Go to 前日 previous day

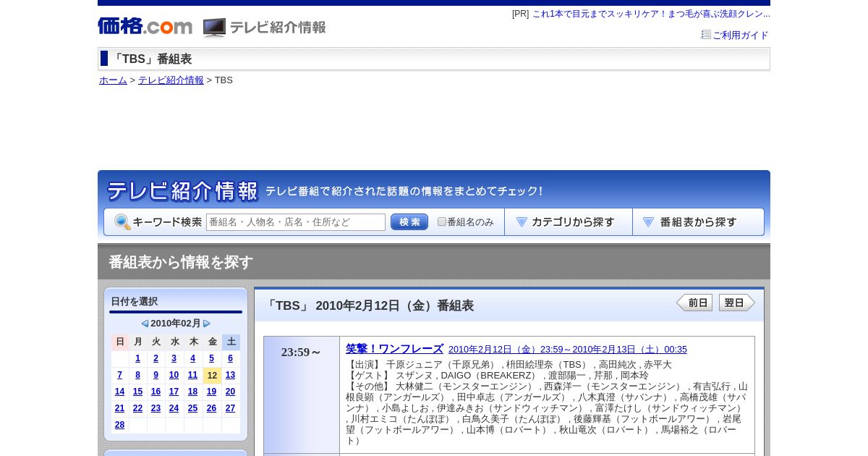click(x=694, y=303)
